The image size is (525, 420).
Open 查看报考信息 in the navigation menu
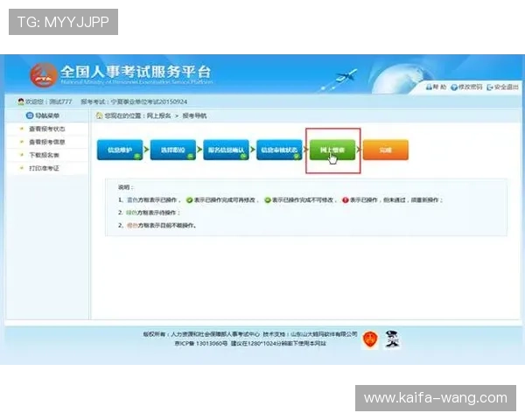click(x=47, y=142)
